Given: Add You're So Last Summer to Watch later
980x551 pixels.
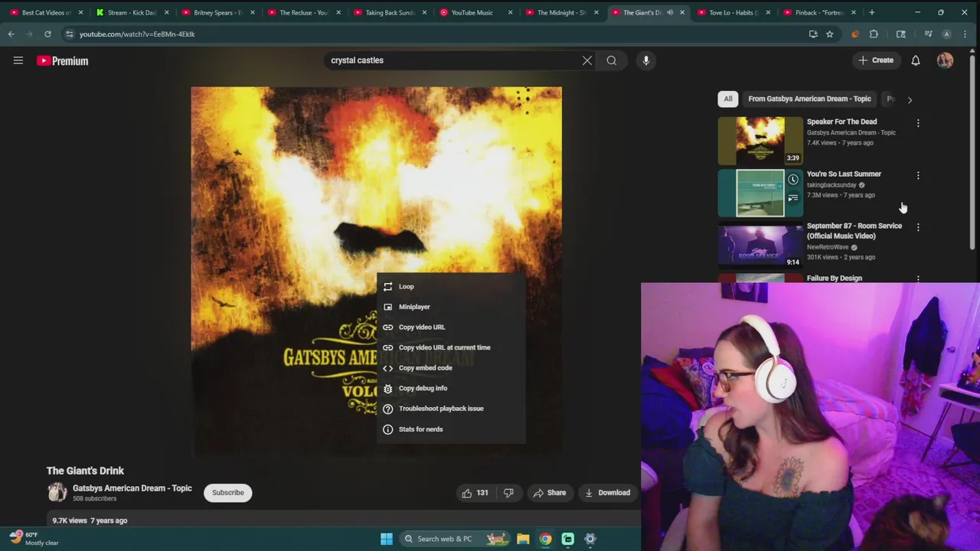Looking at the screenshot, I should (793, 180).
